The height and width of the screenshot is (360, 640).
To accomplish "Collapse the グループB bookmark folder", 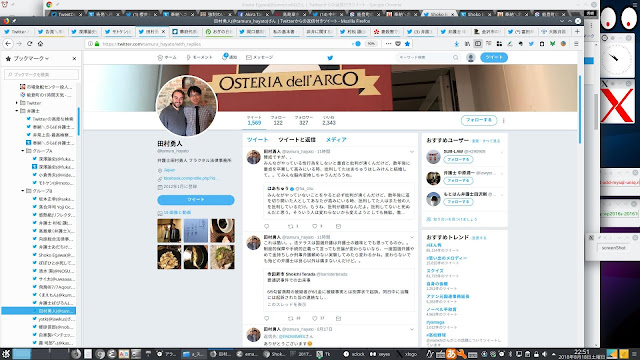I will [x=23, y=191].
